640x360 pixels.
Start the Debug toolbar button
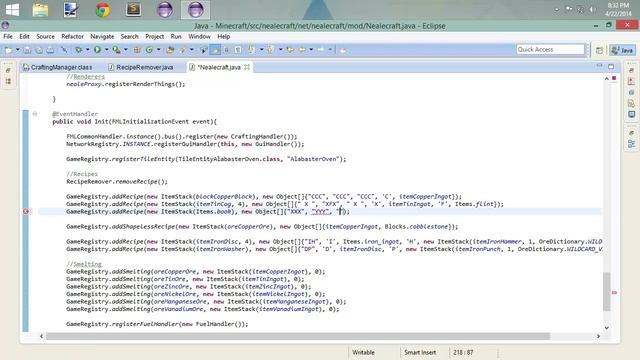click(x=78, y=50)
